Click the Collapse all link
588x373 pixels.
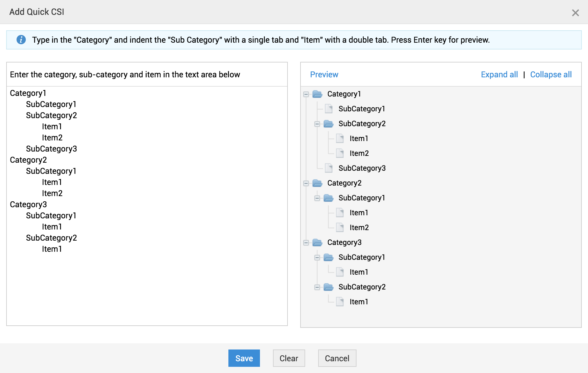[x=551, y=75]
